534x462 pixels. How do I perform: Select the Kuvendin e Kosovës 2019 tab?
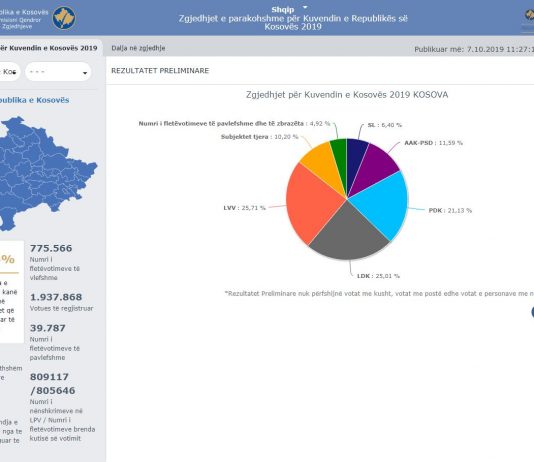click(49, 48)
